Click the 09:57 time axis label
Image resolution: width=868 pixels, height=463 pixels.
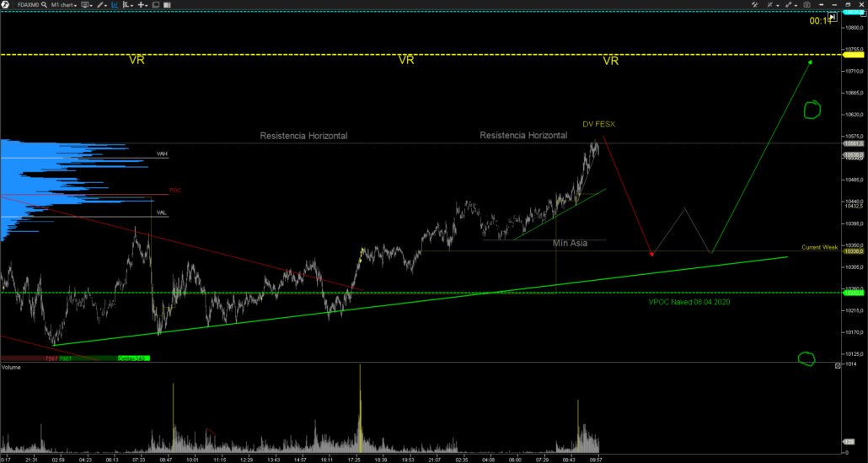[596, 459]
